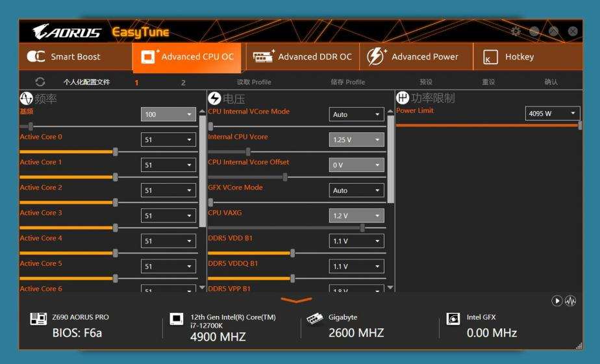Click voltage panel scroll-up arrow
This screenshot has width=600, height=364.
point(390,111)
